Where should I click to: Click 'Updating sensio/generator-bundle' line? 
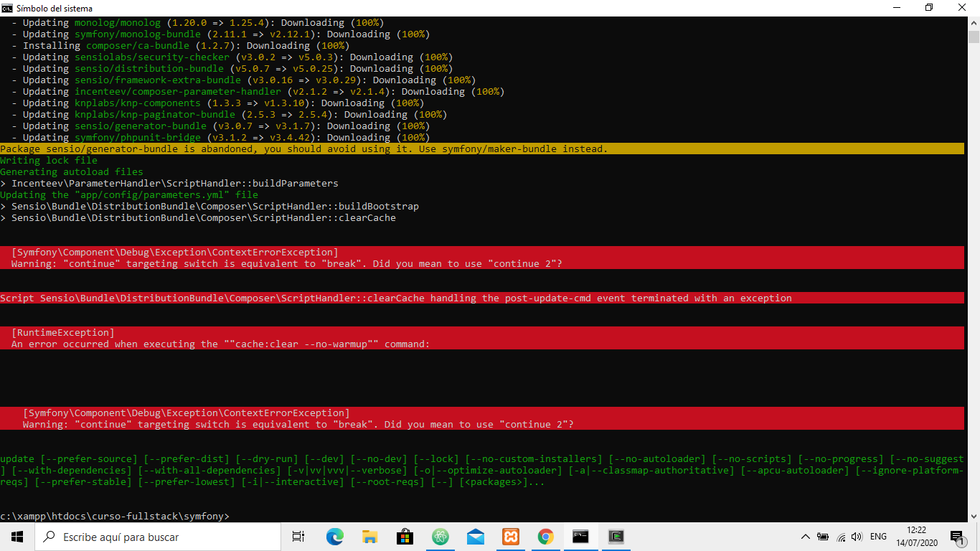click(x=221, y=126)
